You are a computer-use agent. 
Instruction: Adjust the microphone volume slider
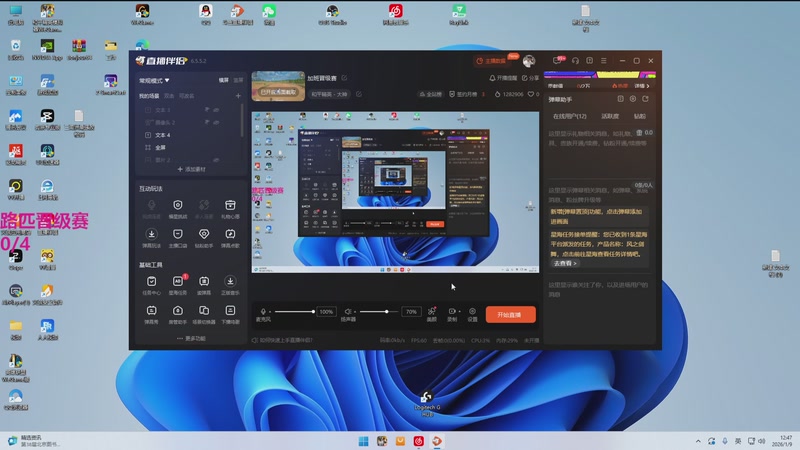point(294,311)
